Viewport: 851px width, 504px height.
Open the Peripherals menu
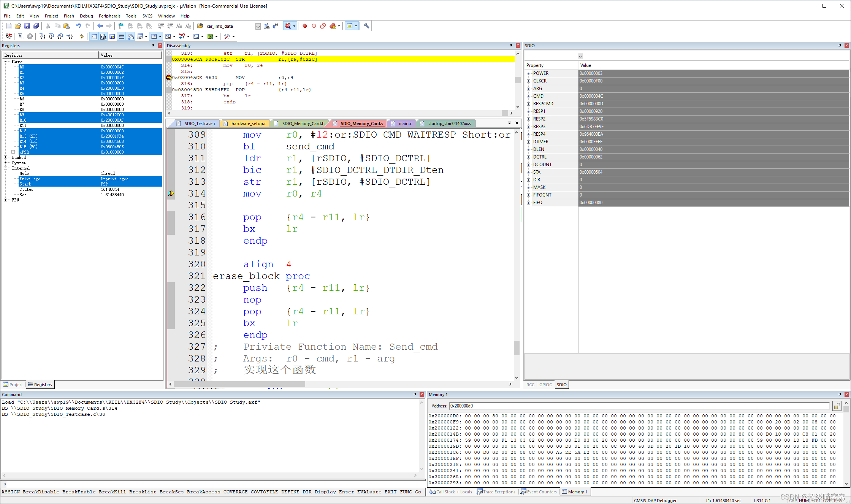pyautogui.click(x=109, y=16)
